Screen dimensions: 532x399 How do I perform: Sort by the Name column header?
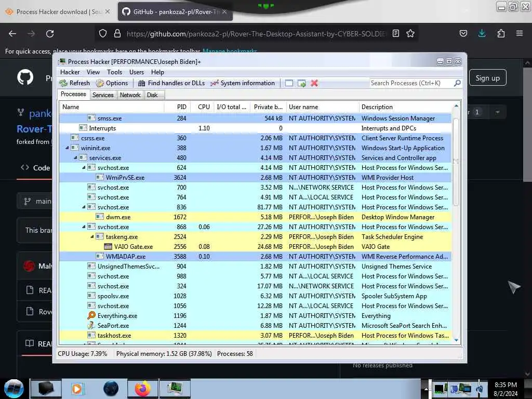point(112,107)
